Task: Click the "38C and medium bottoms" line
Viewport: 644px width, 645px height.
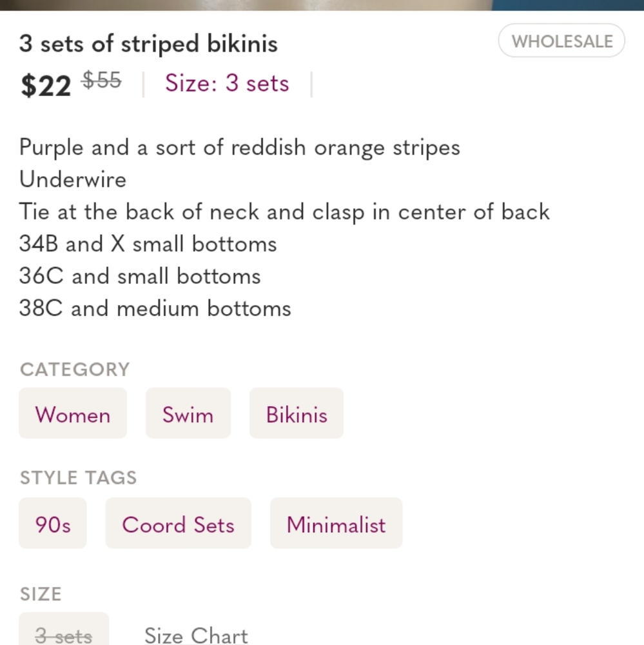Action: coord(155,308)
